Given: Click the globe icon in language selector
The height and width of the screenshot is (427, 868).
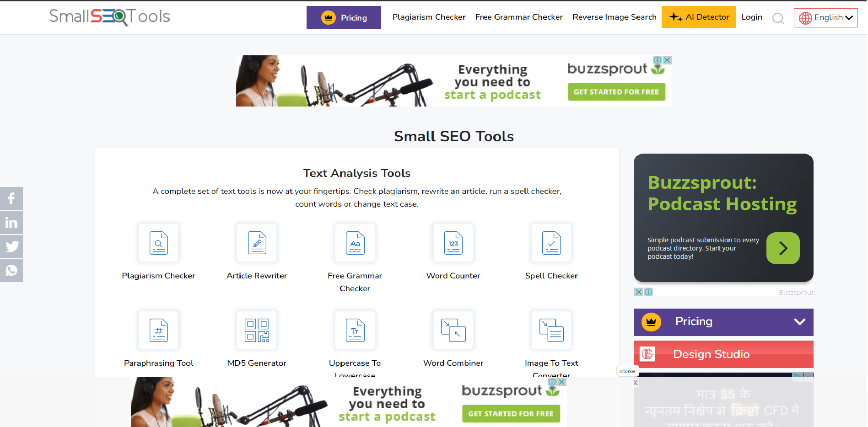Looking at the screenshot, I should 805,18.
